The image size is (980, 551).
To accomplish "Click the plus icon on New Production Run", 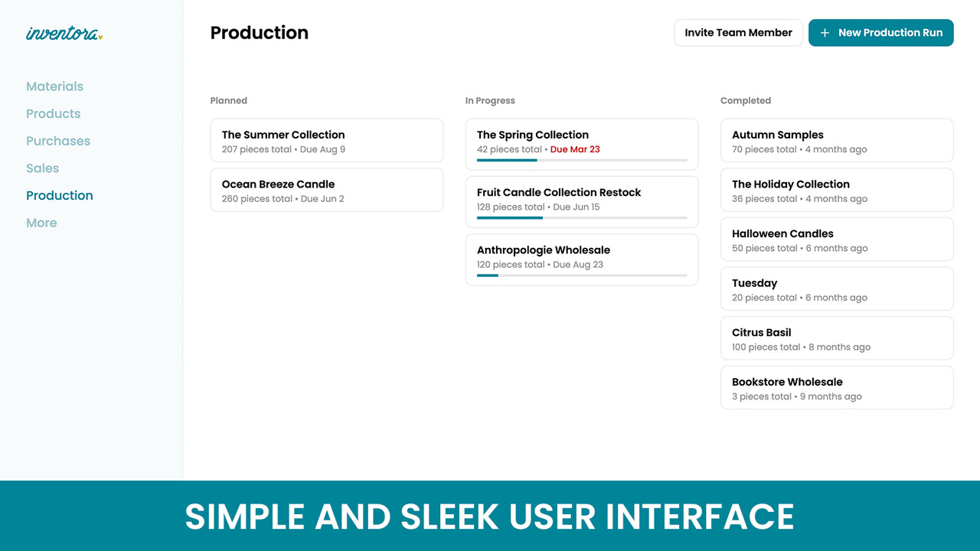I will point(825,33).
